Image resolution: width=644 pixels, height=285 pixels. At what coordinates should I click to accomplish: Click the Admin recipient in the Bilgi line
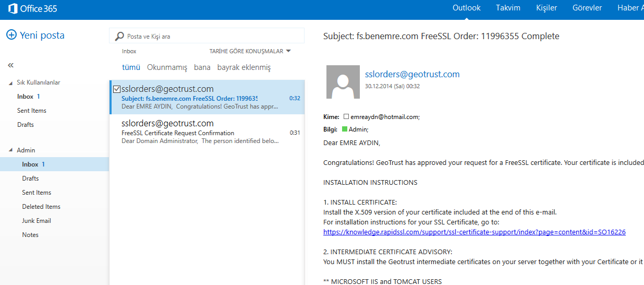pos(359,129)
